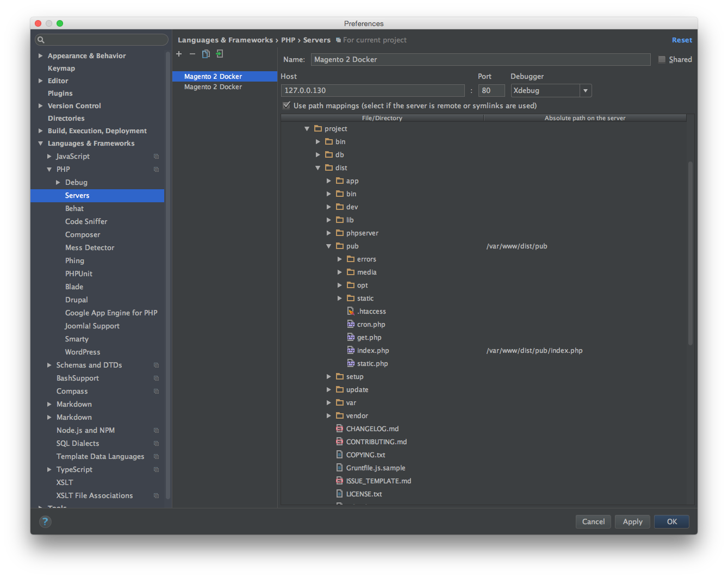Image resolution: width=728 pixels, height=578 pixels.
Task: Click the project-level icon beside PHP
Action: pos(156,170)
